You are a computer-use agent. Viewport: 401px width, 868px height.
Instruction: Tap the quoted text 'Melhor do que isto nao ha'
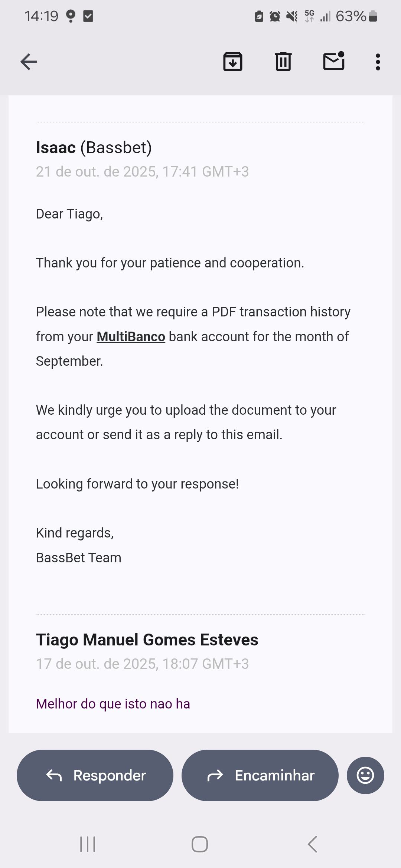click(113, 704)
